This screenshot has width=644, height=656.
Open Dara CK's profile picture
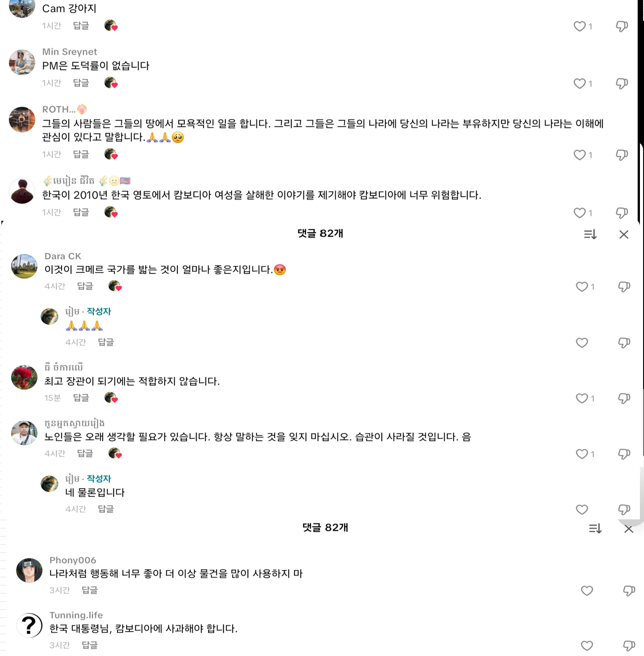(24, 266)
